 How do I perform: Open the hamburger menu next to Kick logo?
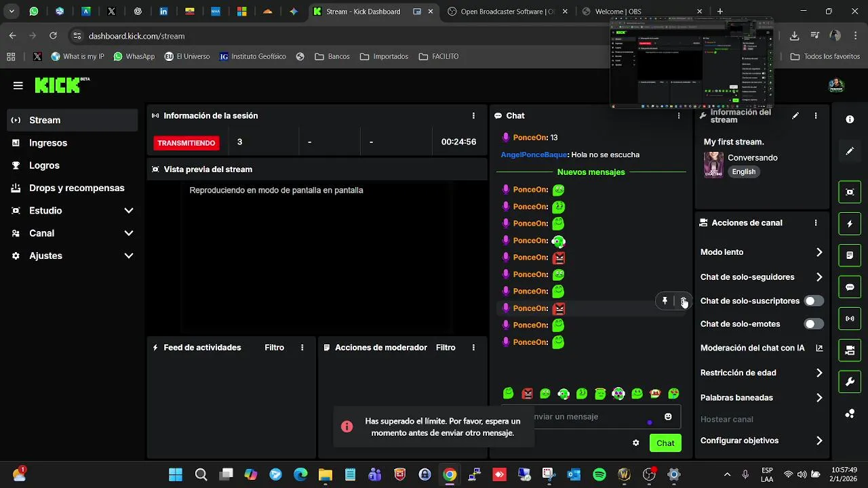[18, 85]
